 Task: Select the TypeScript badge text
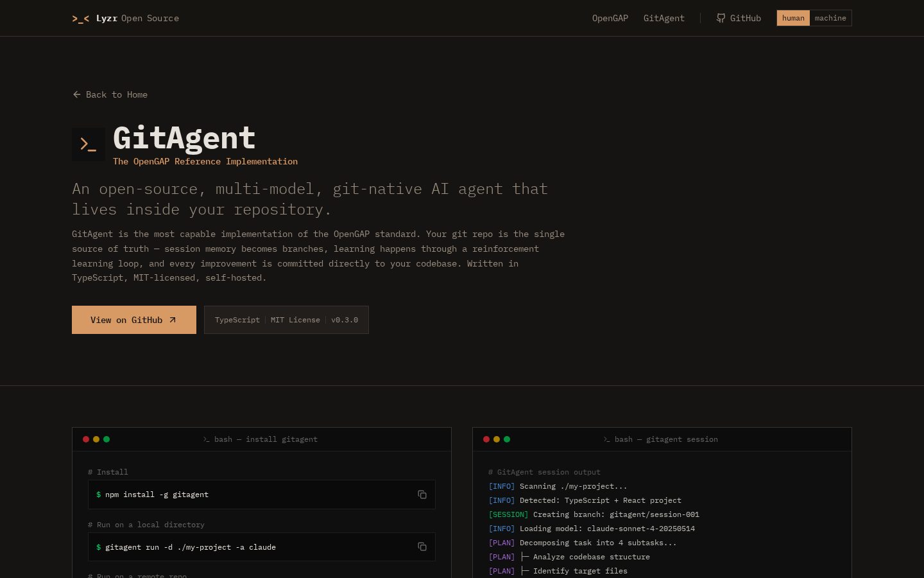point(237,320)
